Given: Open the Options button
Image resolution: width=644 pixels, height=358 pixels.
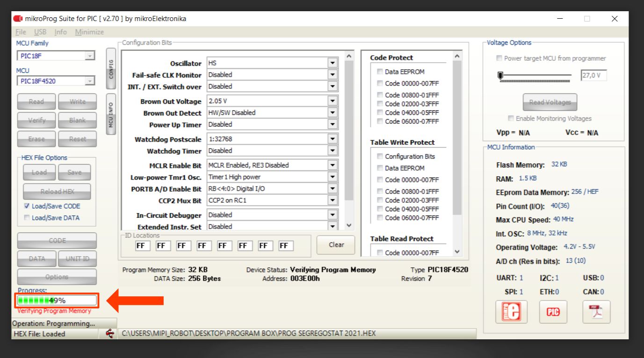Looking at the screenshot, I should [x=57, y=277].
